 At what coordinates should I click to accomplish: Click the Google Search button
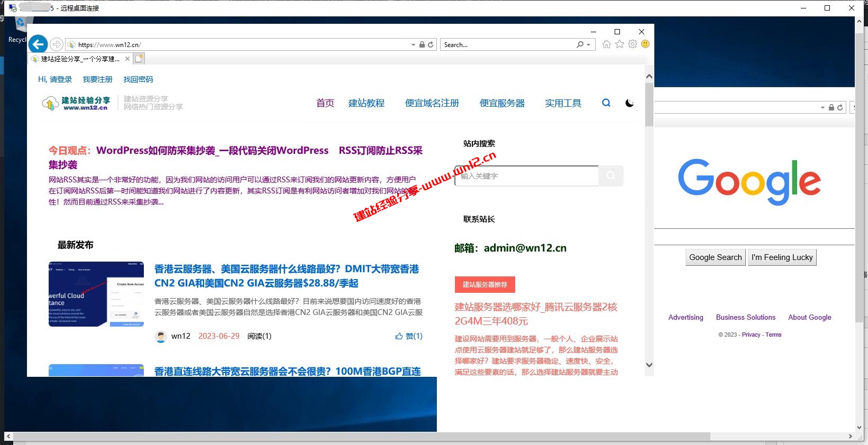click(x=716, y=257)
